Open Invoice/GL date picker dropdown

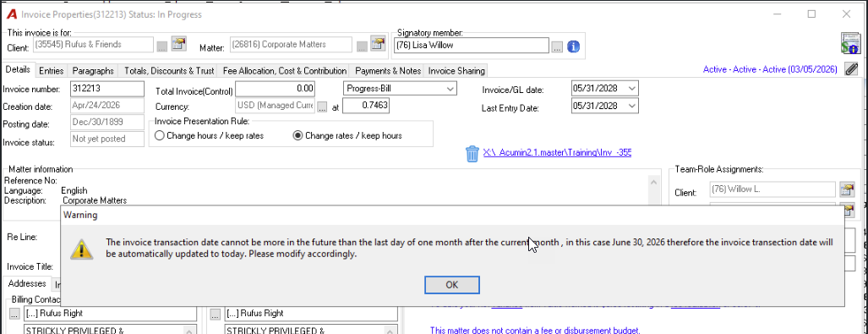click(633, 88)
